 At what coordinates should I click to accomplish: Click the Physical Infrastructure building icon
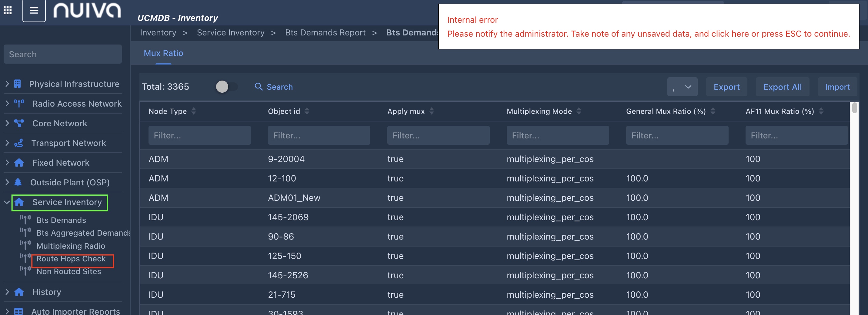(x=18, y=84)
